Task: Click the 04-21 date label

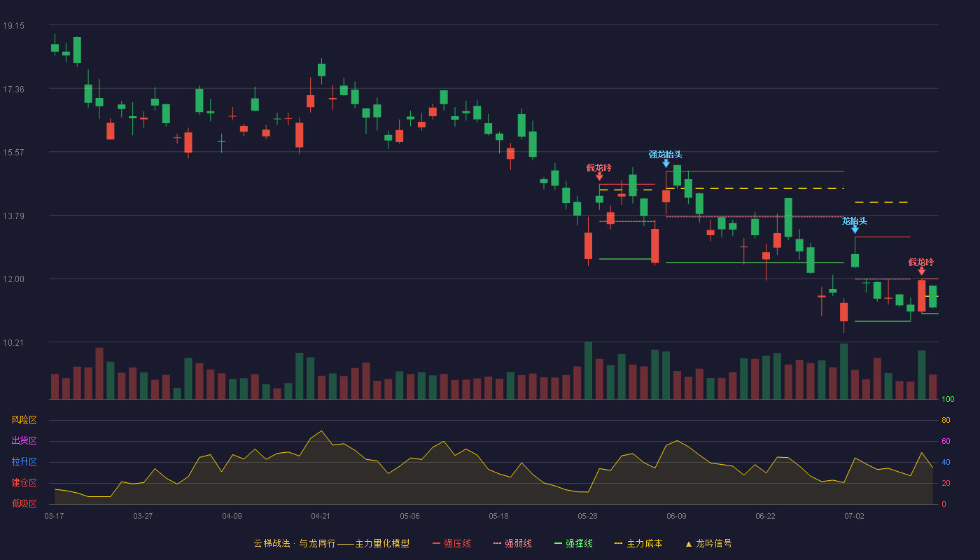Action: [x=321, y=516]
